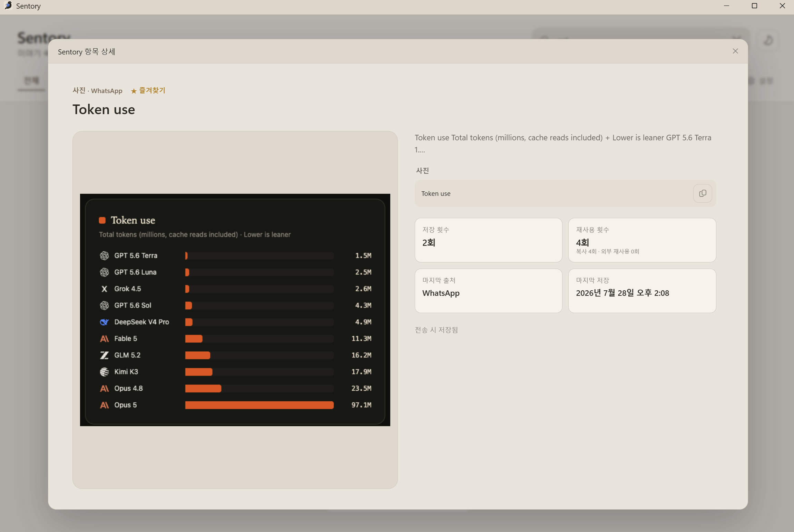Select the 재사용 횟수 4회 card
794x532 pixels.
(642, 240)
